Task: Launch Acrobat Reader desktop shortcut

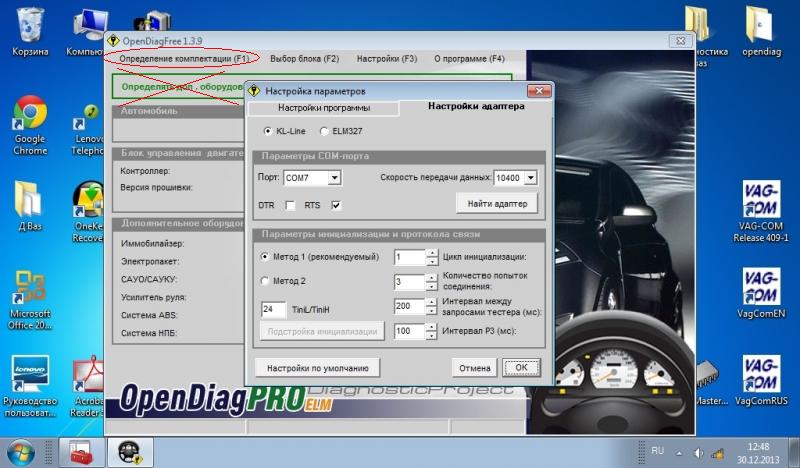Action: click(88, 386)
